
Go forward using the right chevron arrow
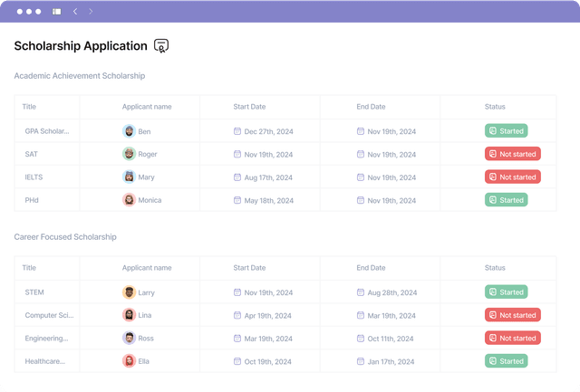coord(91,12)
